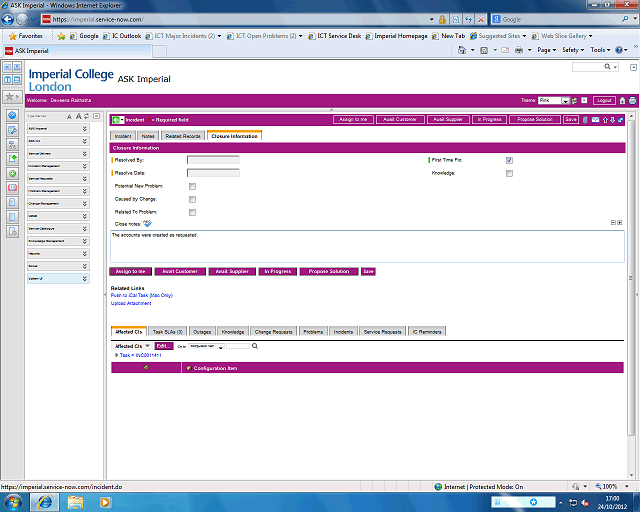Click the attachment paperclip icon in incident header
640x512 pixels.
pos(586,119)
